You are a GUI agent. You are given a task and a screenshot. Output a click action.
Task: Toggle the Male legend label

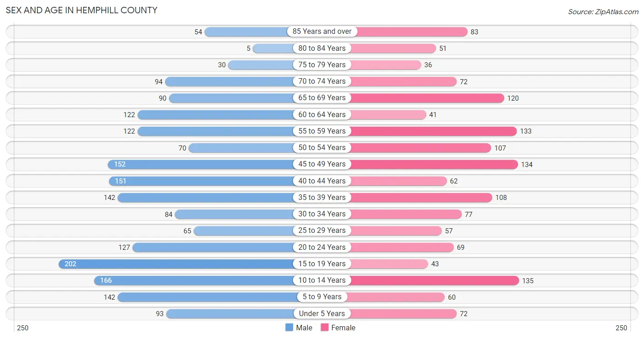click(304, 328)
